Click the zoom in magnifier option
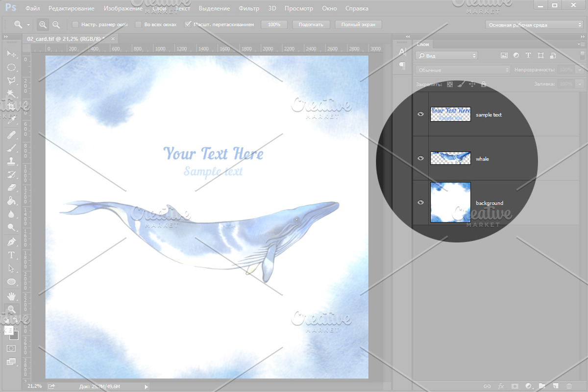The height and width of the screenshot is (392, 588). coord(43,24)
